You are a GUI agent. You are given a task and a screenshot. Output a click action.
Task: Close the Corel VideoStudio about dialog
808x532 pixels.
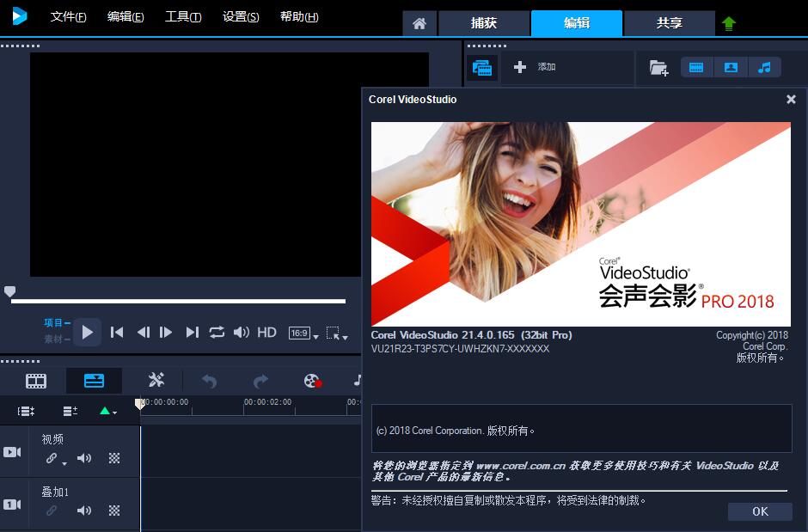click(791, 100)
